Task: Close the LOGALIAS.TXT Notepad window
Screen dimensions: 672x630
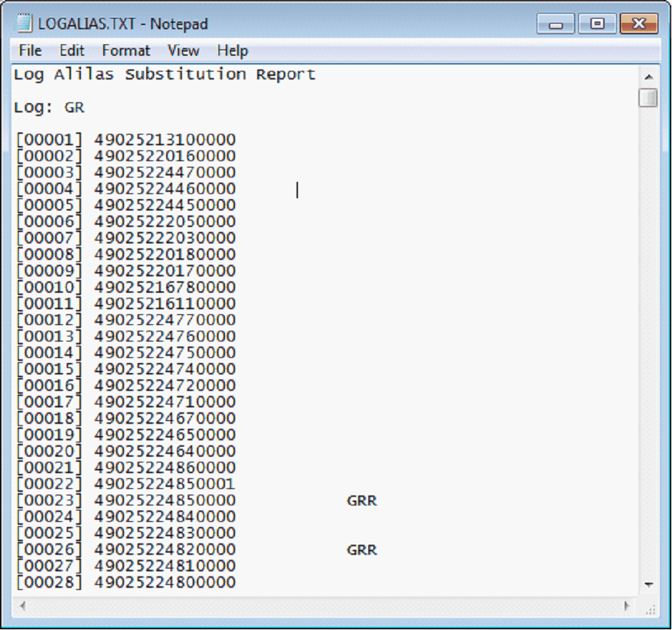Action: pyautogui.click(x=638, y=24)
